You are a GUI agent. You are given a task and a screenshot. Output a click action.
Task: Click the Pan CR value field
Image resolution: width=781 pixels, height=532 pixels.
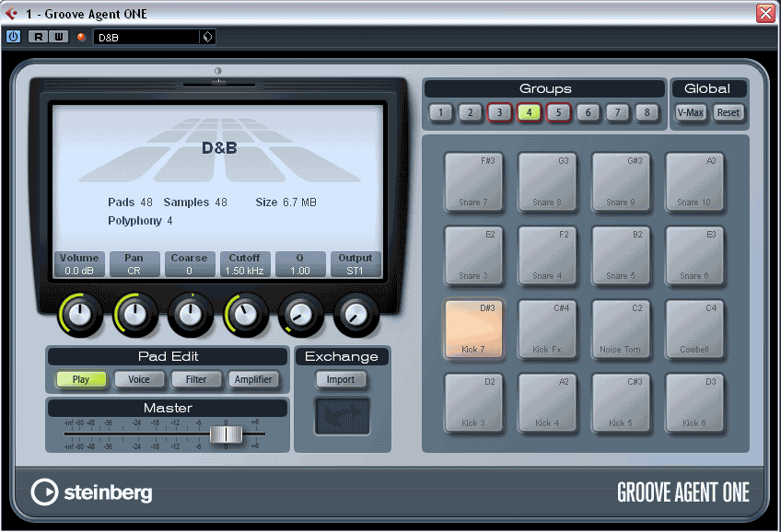[x=134, y=271]
